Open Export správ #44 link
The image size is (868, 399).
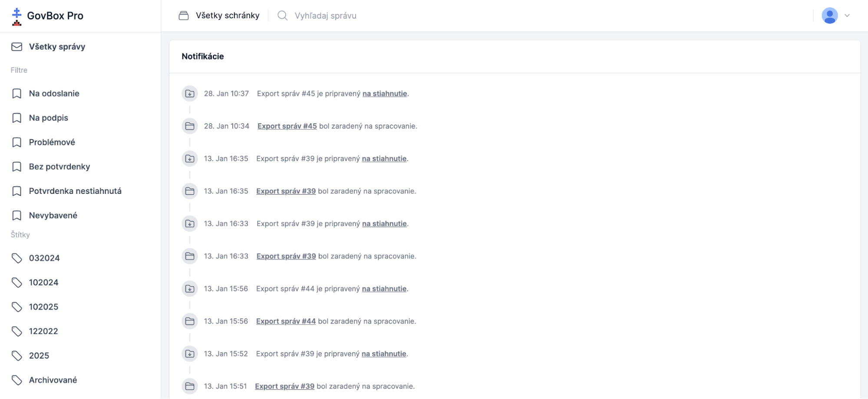(286, 321)
